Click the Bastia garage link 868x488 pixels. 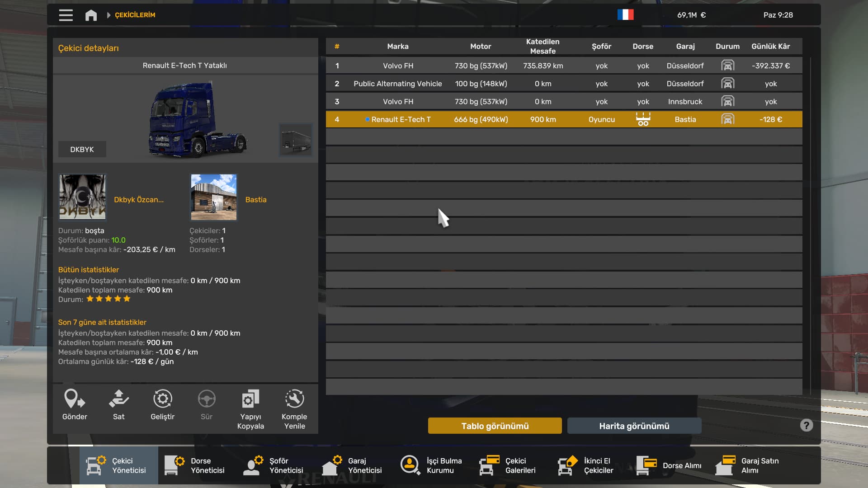pyautogui.click(x=255, y=199)
